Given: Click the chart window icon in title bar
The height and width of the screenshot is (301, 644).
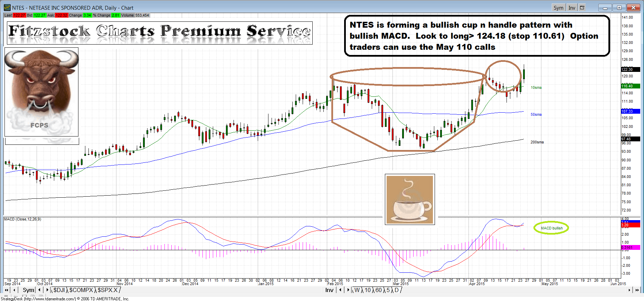Looking at the screenshot, I should (x=7, y=8).
